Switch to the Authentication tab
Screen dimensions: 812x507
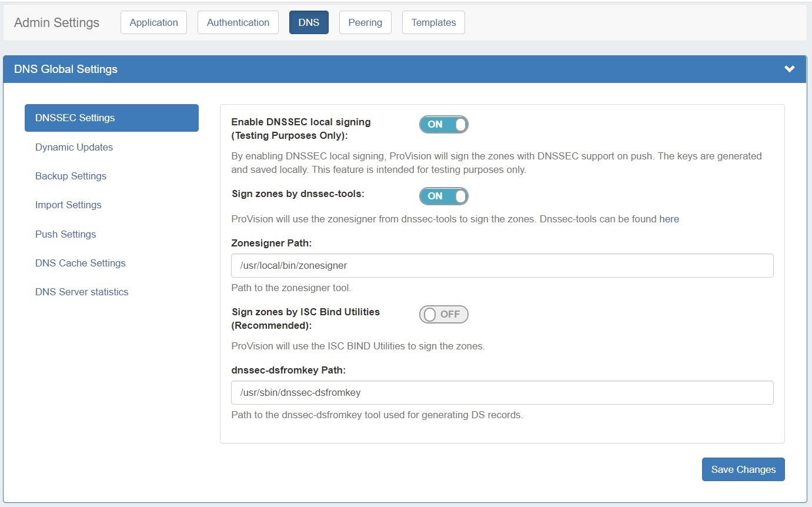(238, 23)
